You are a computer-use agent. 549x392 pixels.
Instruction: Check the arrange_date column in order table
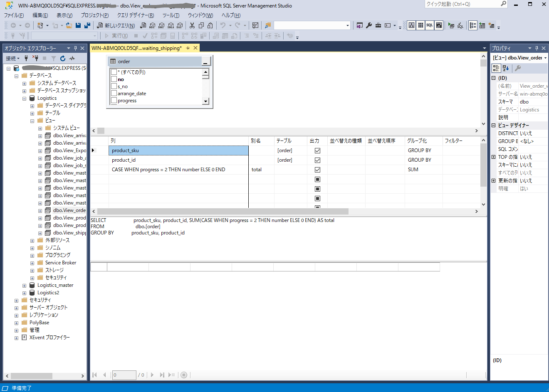point(114,94)
